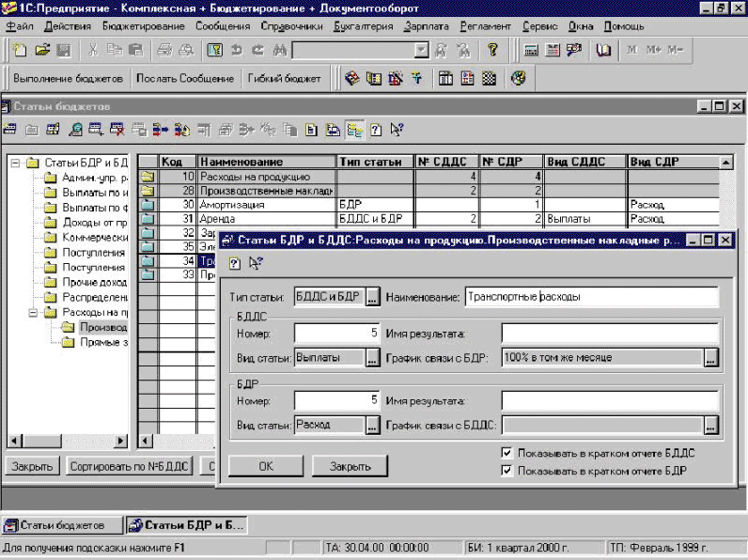748x560 pixels.
Task: Open the Сервис menu
Action: (x=539, y=26)
